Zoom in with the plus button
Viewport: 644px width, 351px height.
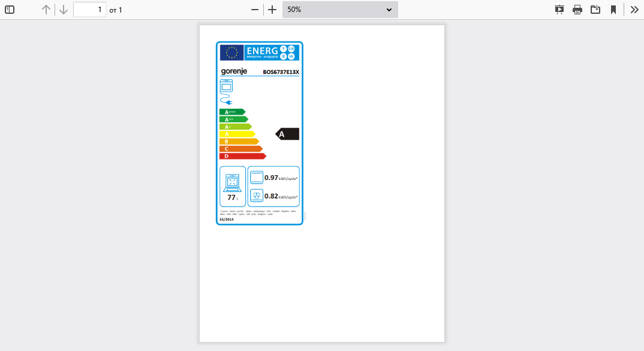[x=272, y=10]
